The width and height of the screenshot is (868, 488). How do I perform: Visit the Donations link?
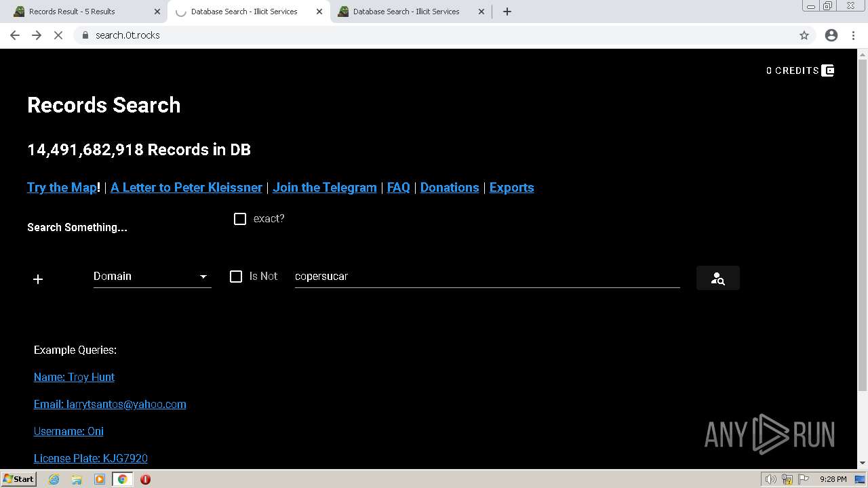click(450, 188)
